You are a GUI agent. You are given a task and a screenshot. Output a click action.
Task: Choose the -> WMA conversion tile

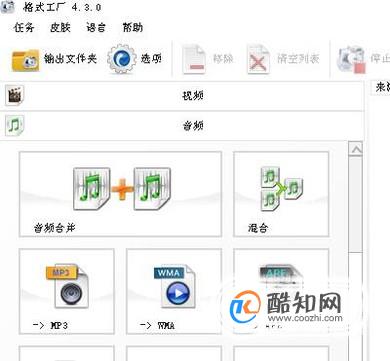tap(174, 291)
